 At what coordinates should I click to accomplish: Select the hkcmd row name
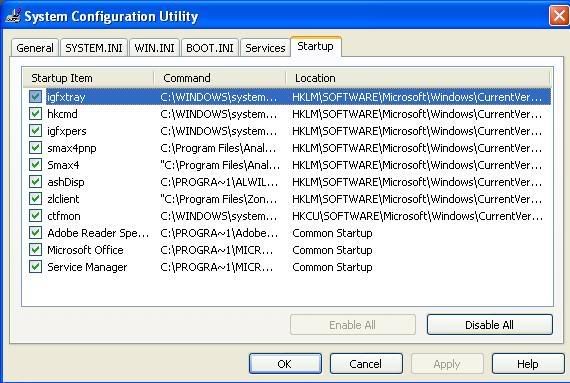tap(62, 114)
